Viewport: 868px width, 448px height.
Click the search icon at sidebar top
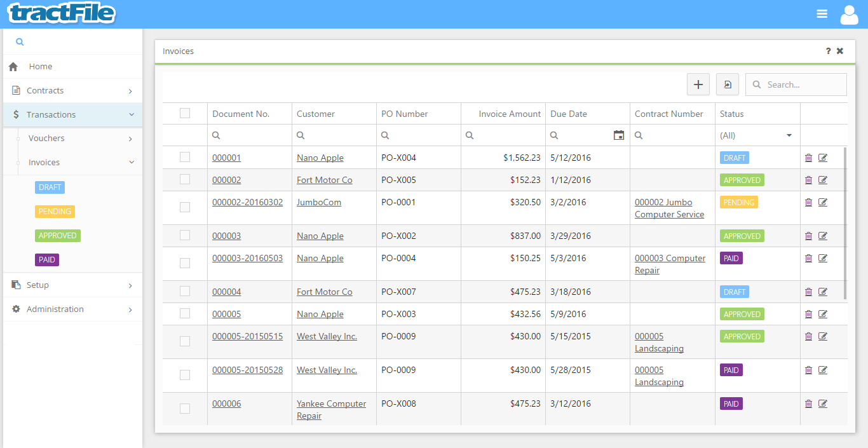19,41
